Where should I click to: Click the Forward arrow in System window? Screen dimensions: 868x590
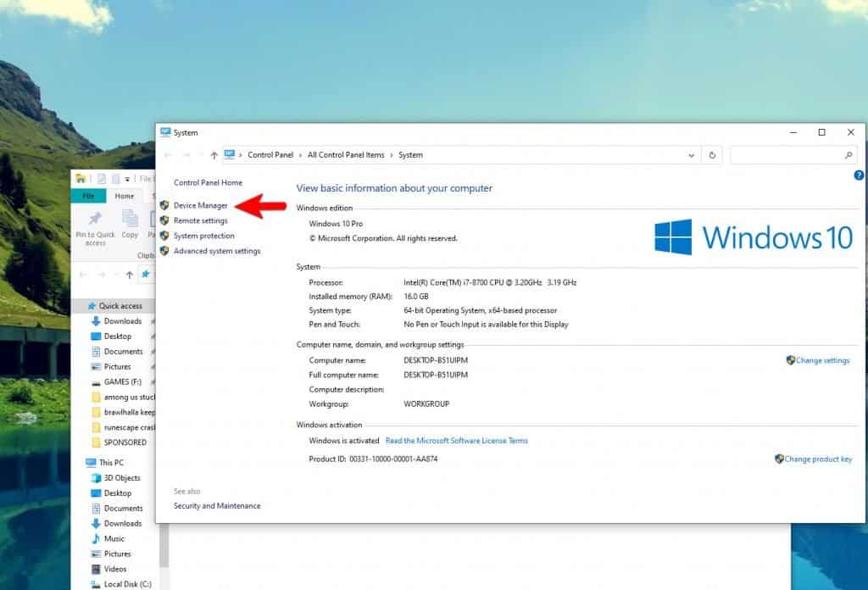[186, 155]
